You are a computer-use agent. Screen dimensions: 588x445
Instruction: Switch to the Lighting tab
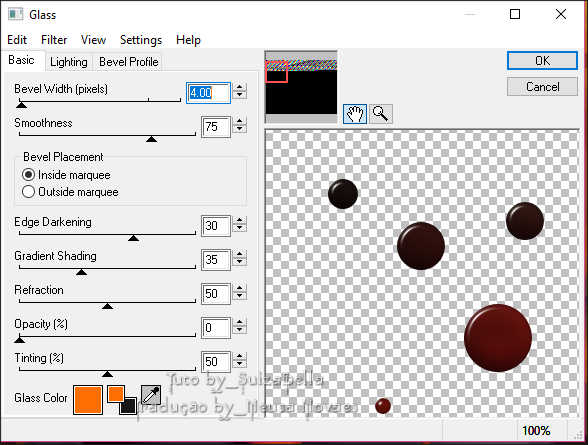[69, 62]
